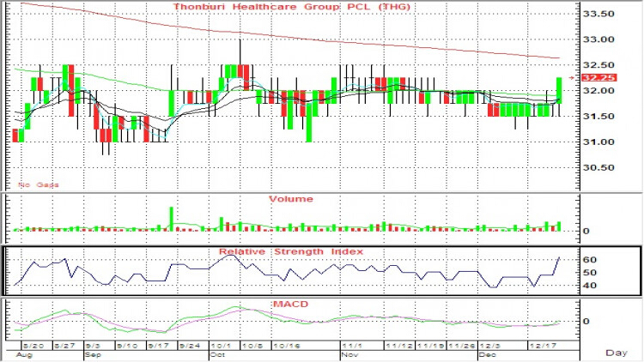644x362 pixels.
Task: Select the Volume panel heading
Action: point(291,199)
